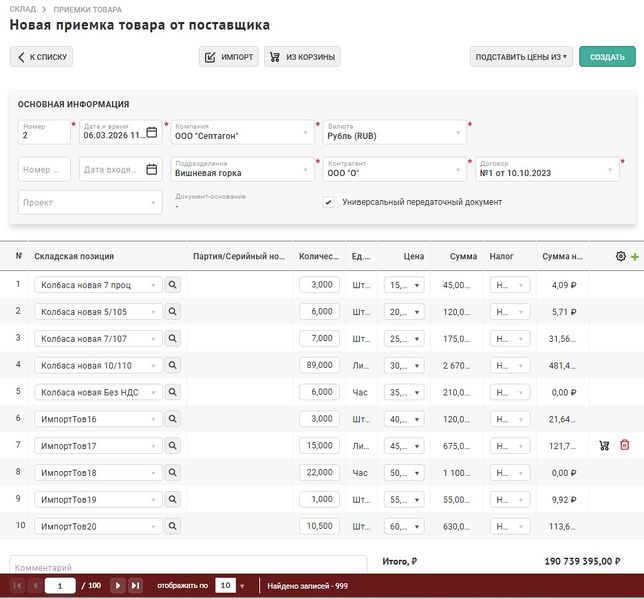Screen dimensions: 644x599
Task: Expand Компания dropdown ООО Септагон
Action: point(306,133)
